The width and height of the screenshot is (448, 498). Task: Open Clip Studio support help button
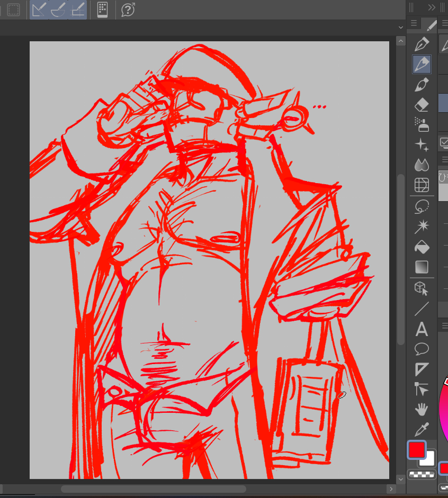128,10
